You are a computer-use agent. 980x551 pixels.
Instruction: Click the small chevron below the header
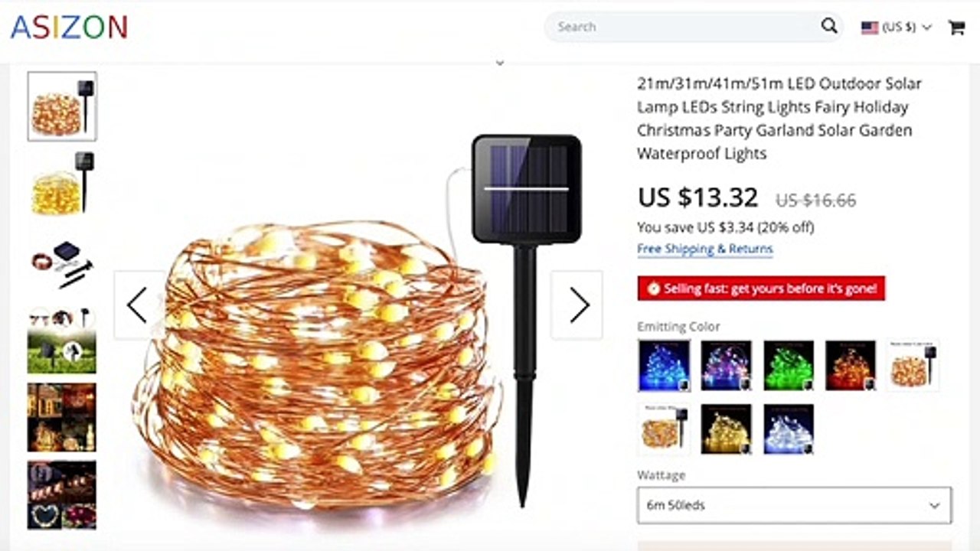click(500, 64)
